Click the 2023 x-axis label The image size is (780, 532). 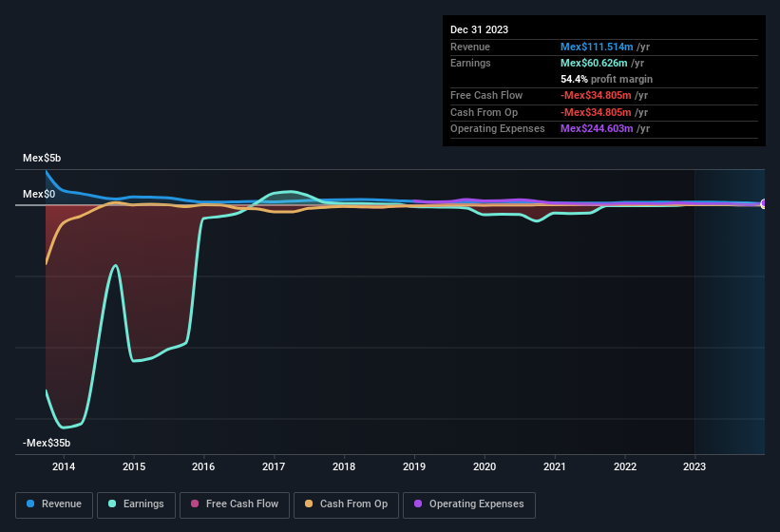(x=694, y=466)
